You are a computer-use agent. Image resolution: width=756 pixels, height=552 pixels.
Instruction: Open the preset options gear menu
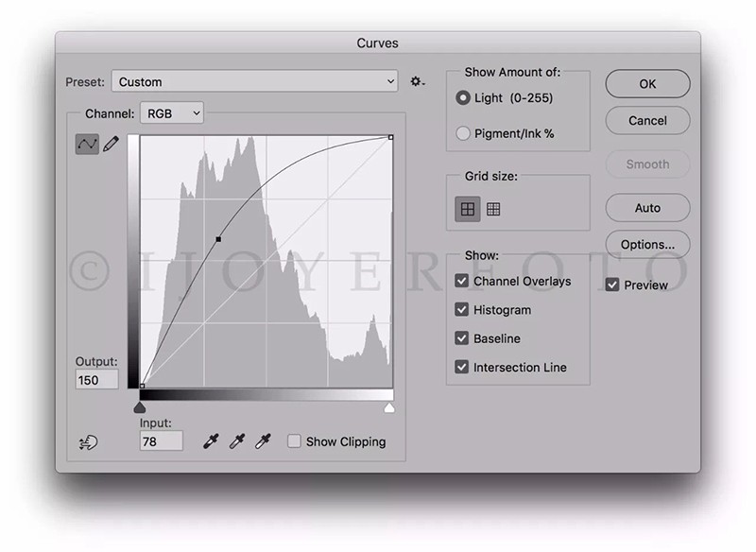coord(417,81)
